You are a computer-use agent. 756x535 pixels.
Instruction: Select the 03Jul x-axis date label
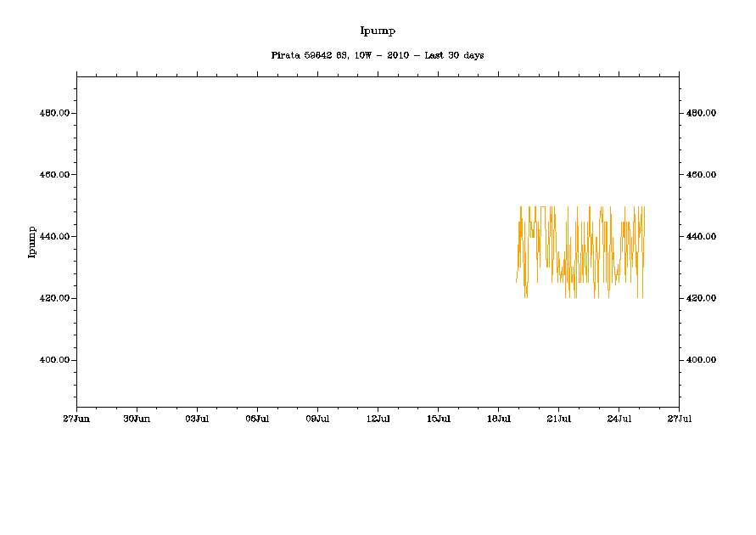pyautogui.click(x=197, y=419)
